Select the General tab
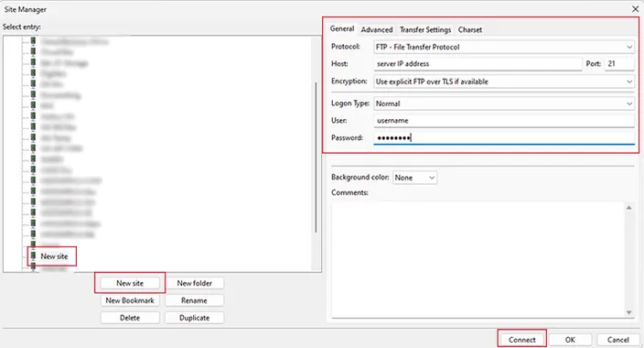 coord(342,28)
